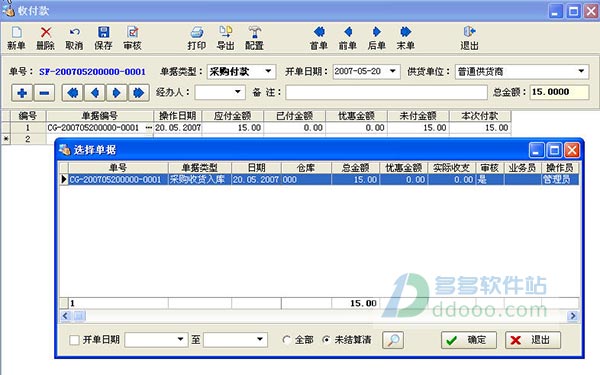This screenshot has height=375, width=600.
Task: Close the 选择单据 dialog window
Action: pyautogui.click(x=572, y=150)
